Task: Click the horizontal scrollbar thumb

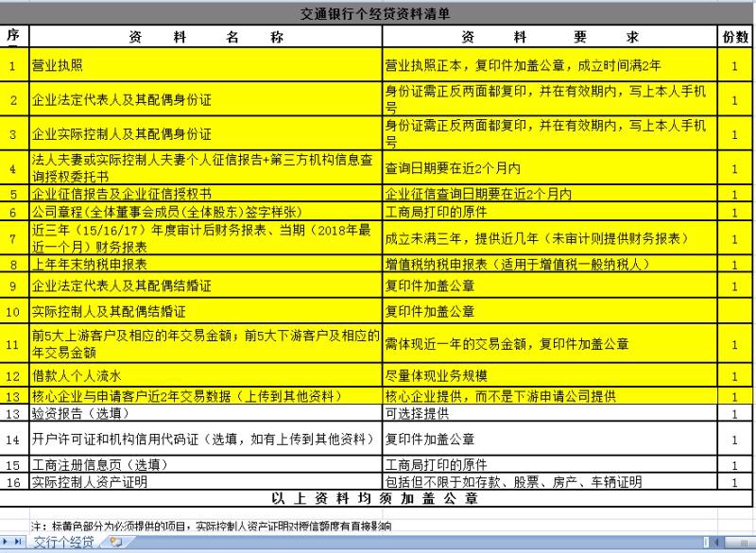Action: tap(740, 543)
